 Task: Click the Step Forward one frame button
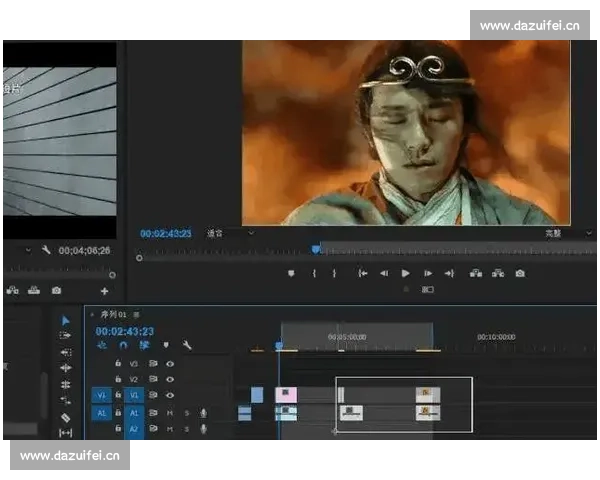coord(427,273)
